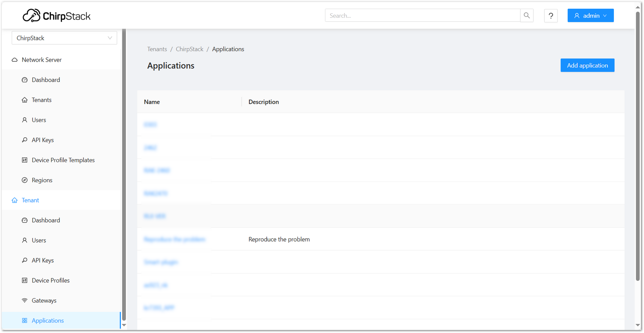Click the Tenant home icon
This screenshot has height=333, width=644.
point(15,200)
